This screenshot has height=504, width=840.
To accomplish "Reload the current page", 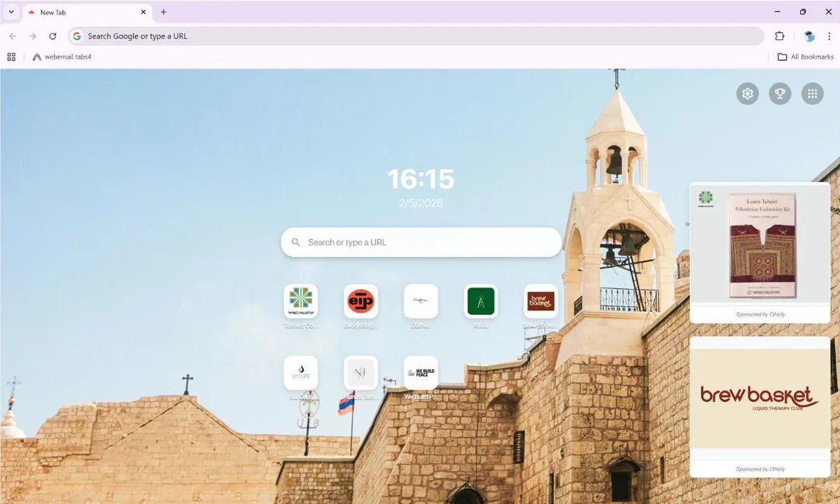I will click(x=52, y=36).
